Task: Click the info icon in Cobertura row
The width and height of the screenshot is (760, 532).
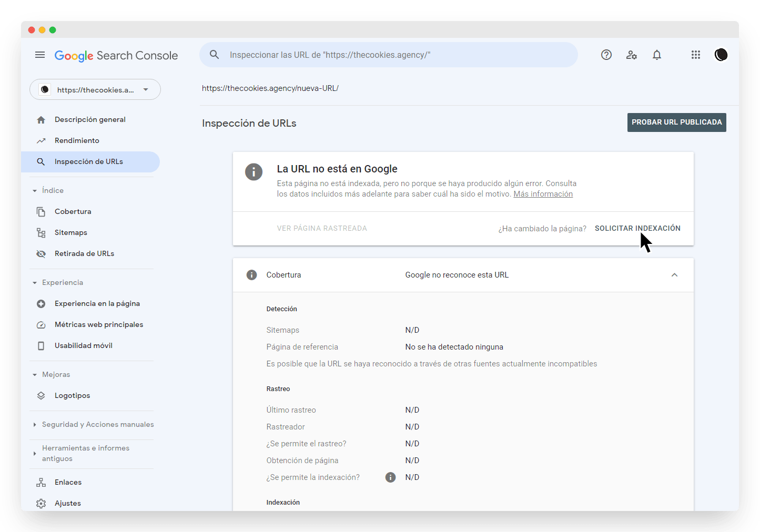Action: [x=252, y=275]
